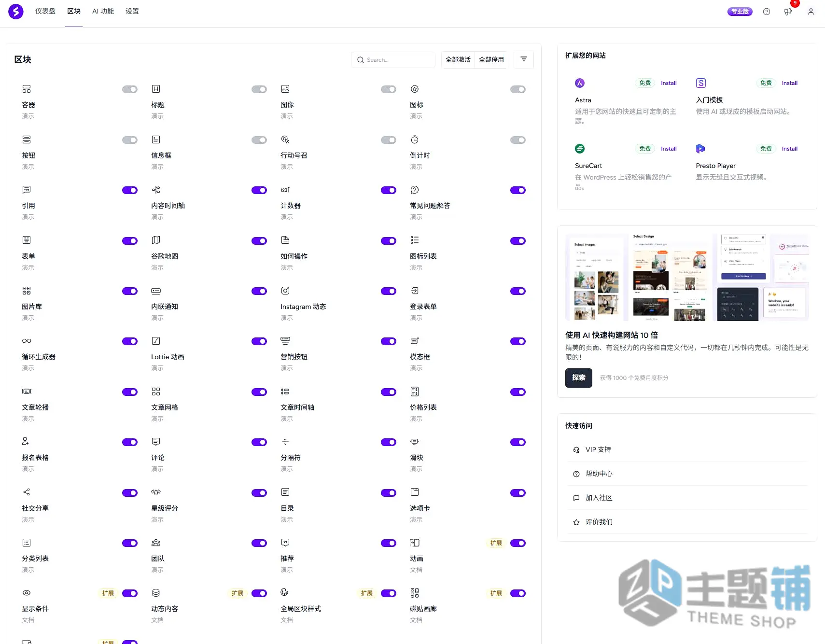The width and height of the screenshot is (825, 644).
Task: Click the 行动号召 block icon
Action: pyautogui.click(x=285, y=140)
